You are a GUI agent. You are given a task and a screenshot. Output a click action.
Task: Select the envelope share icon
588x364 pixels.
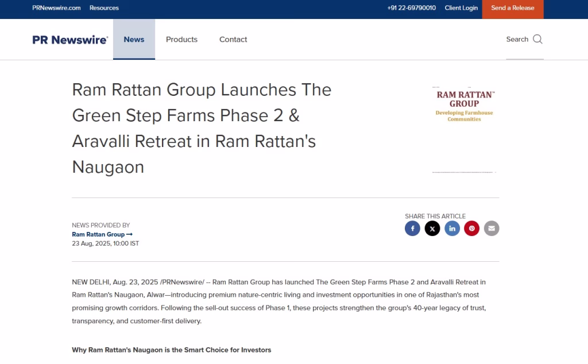click(x=492, y=228)
